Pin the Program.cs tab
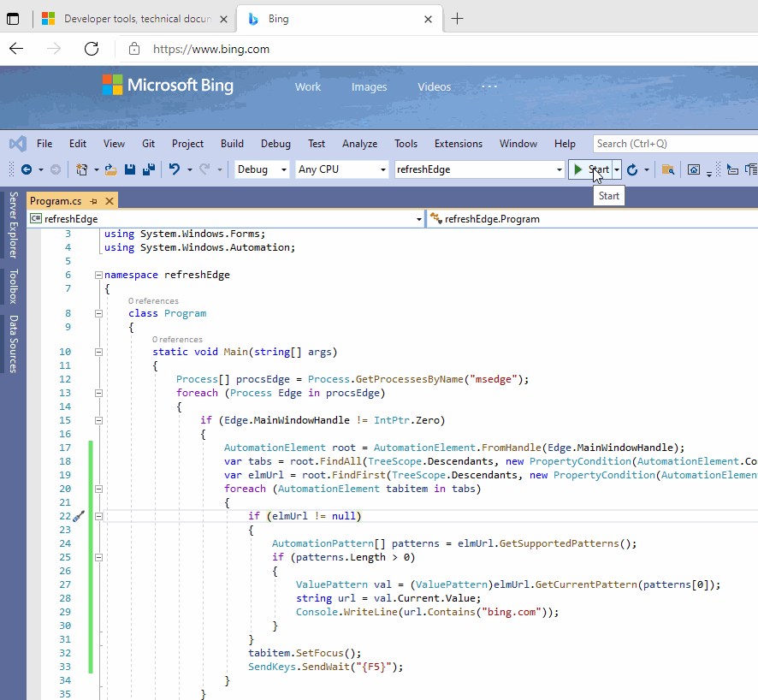Screen dimensions: 758x700 click(94, 201)
